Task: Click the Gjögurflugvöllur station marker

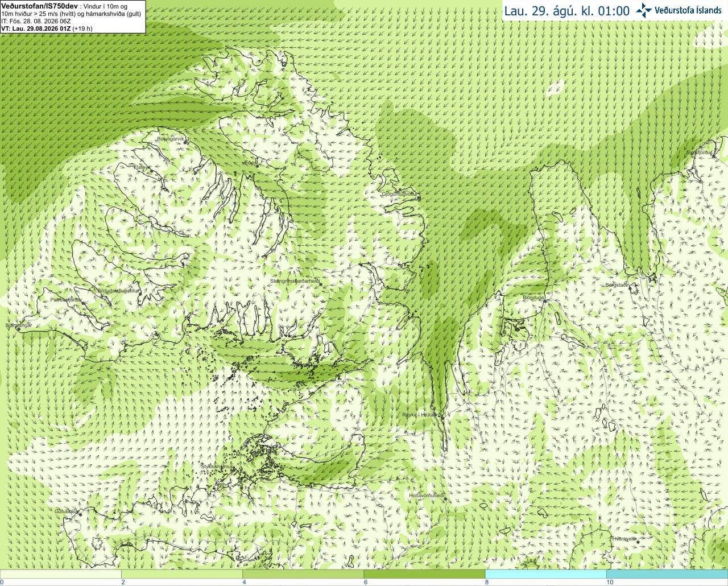Action: [419, 199]
